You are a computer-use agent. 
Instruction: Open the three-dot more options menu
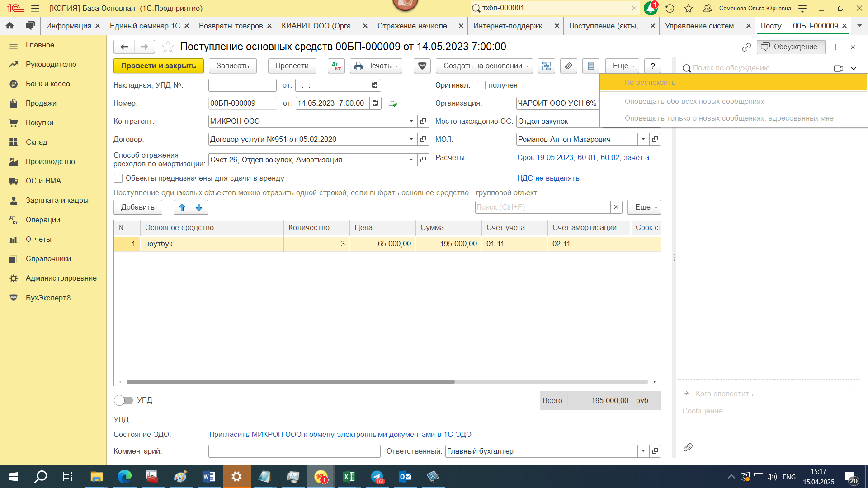(835, 47)
